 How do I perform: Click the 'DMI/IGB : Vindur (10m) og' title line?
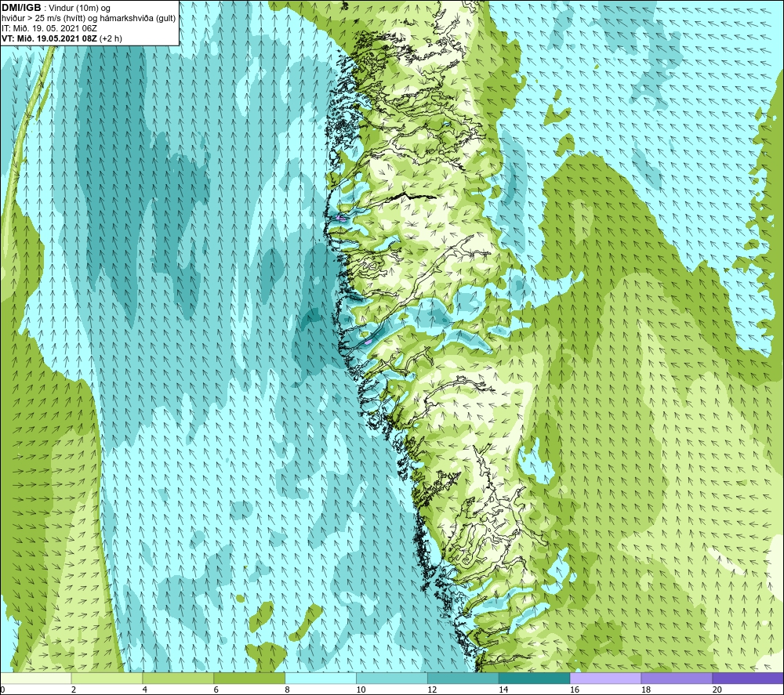(x=56, y=8)
